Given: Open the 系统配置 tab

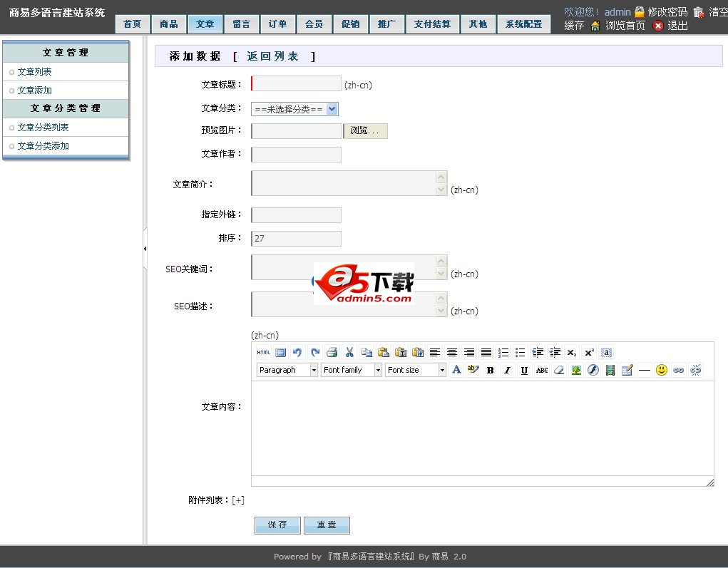Looking at the screenshot, I should coord(523,24).
